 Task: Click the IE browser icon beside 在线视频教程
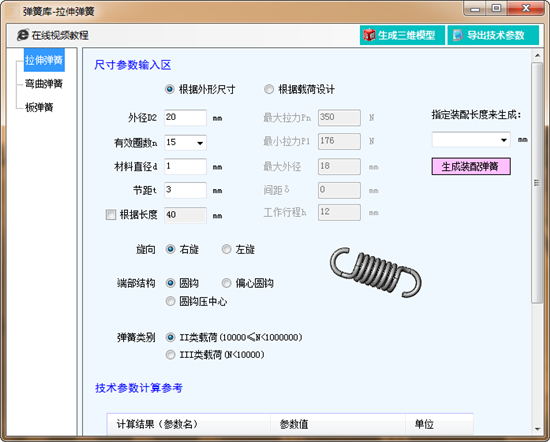(x=23, y=35)
